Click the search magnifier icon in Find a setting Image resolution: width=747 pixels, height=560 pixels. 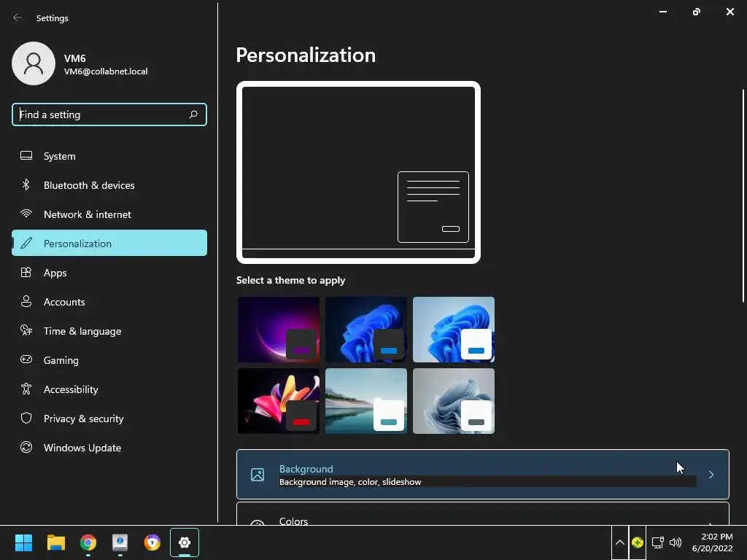click(193, 114)
